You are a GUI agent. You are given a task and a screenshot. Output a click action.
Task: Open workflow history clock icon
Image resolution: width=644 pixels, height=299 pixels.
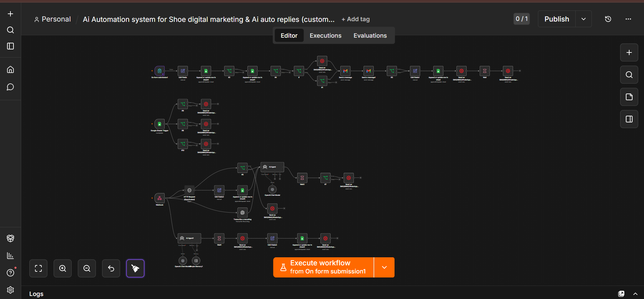click(608, 19)
